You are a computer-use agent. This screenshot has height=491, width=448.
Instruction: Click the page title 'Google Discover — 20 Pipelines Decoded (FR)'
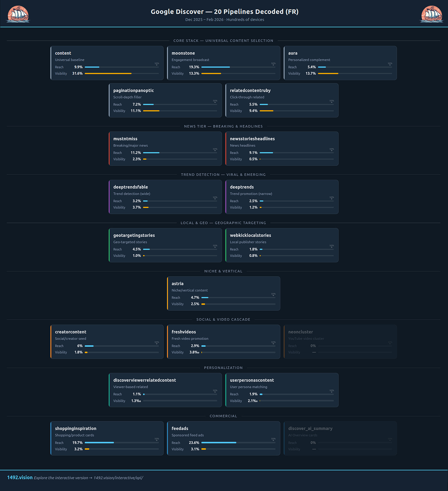click(x=225, y=12)
